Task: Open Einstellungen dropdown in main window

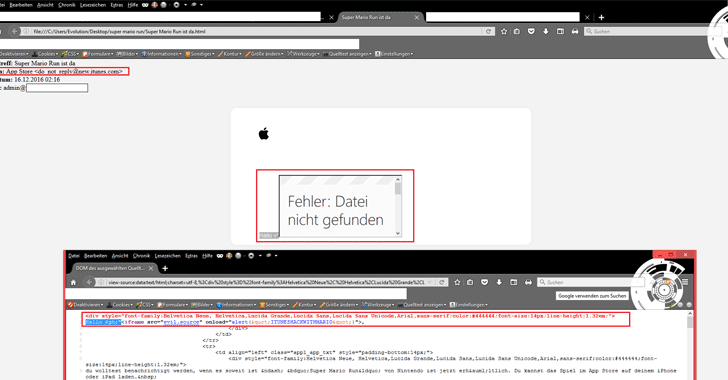Action: point(394,54)
